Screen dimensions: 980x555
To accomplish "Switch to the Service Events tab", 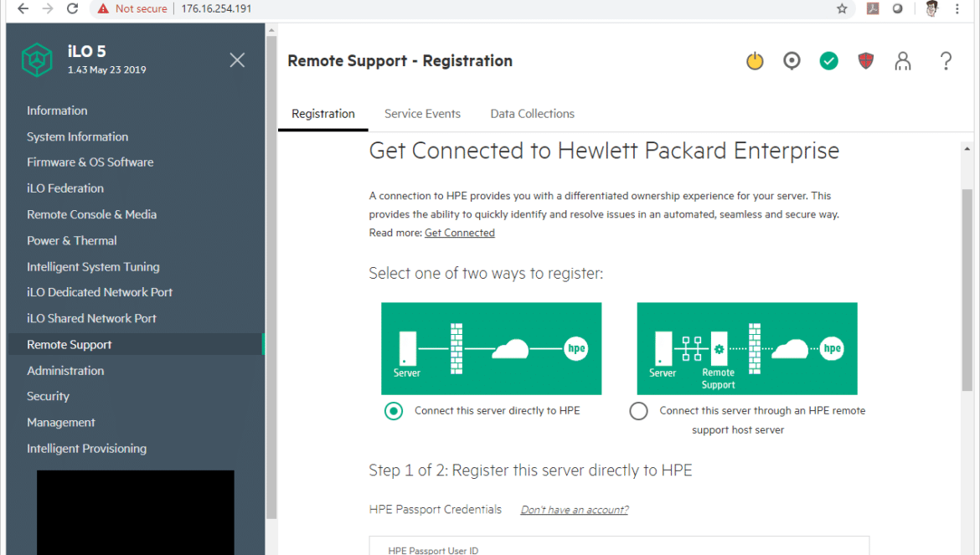I will [x=422, y=114].
